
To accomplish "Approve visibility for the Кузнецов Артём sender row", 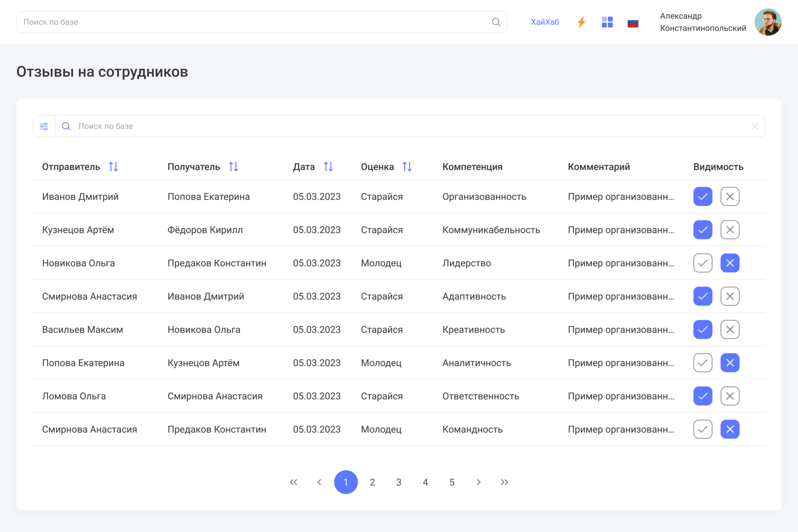I will coord(703,230).
